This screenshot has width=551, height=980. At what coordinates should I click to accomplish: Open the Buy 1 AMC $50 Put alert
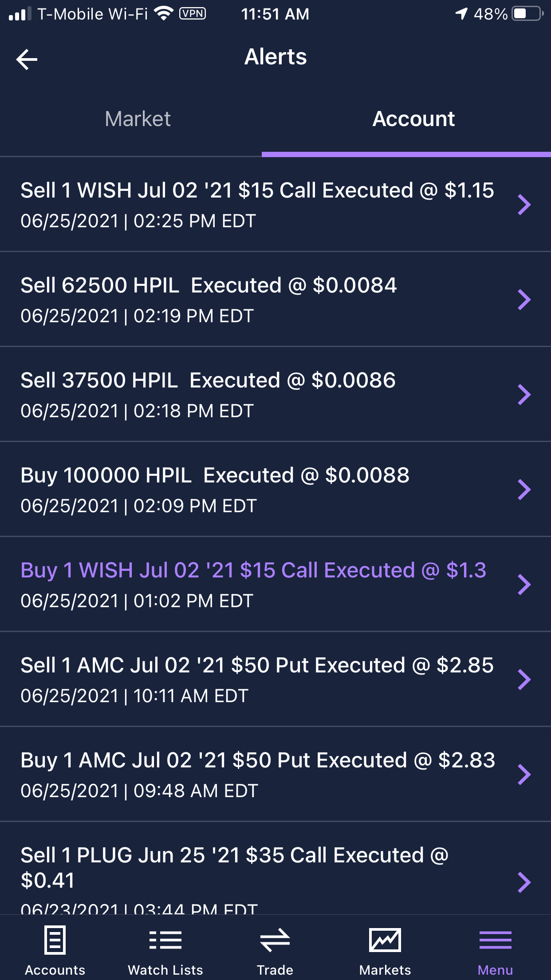tap(258, 761)
